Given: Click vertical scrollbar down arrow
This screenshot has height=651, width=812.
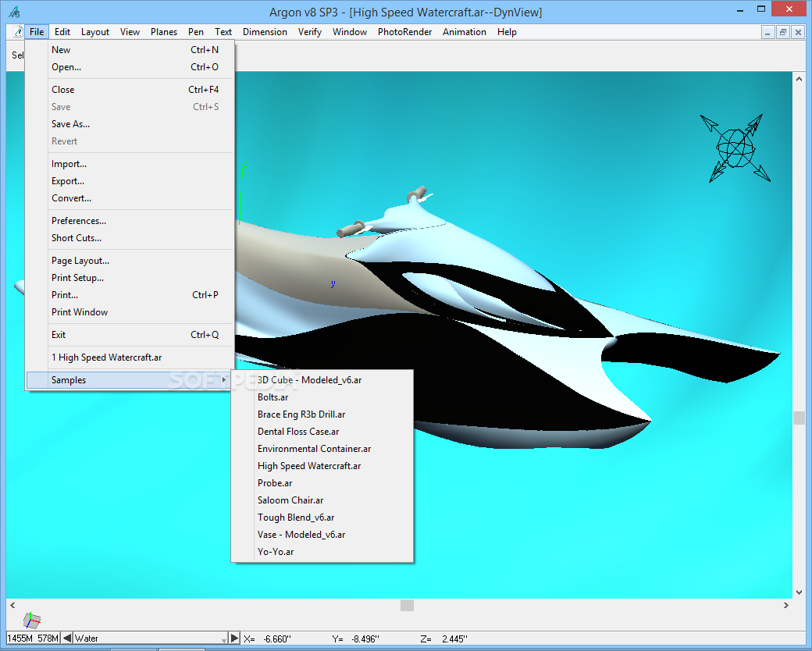Looking at the screenshot, I should pos(799,592).
